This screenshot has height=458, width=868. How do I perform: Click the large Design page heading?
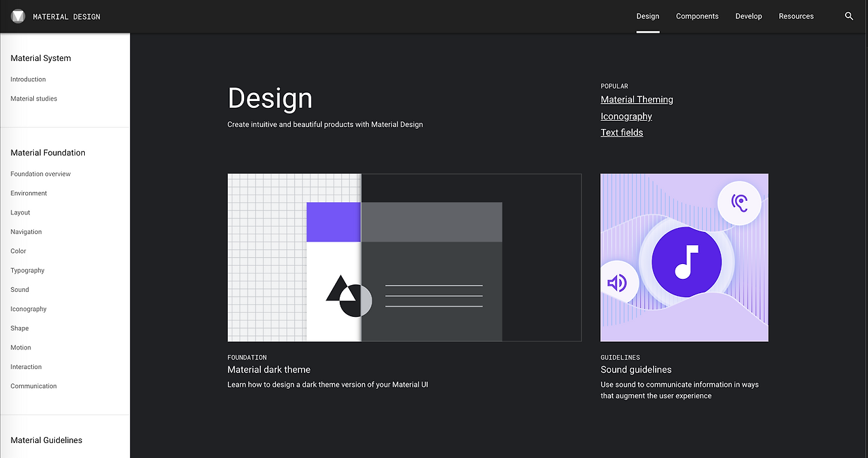coord(270,99)
